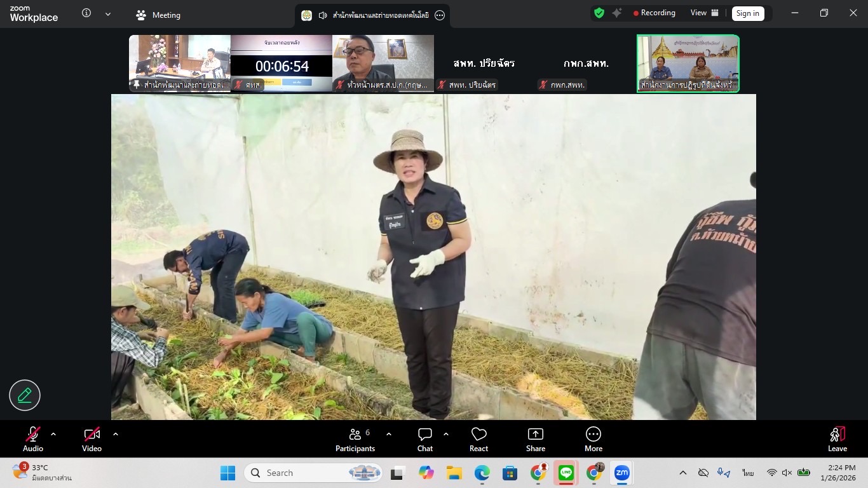Open the React reactions menu
The height and width of the screenshot is (488, 868).
(x=478, y=438)
